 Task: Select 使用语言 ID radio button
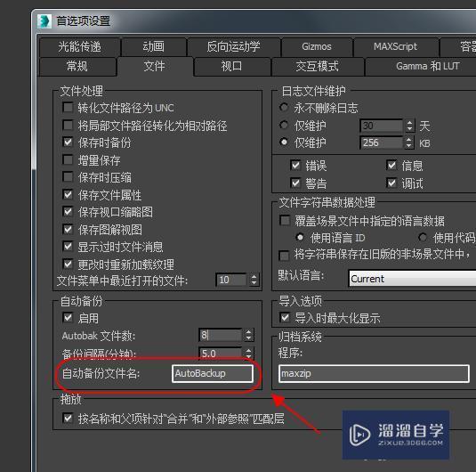(300, 238)
